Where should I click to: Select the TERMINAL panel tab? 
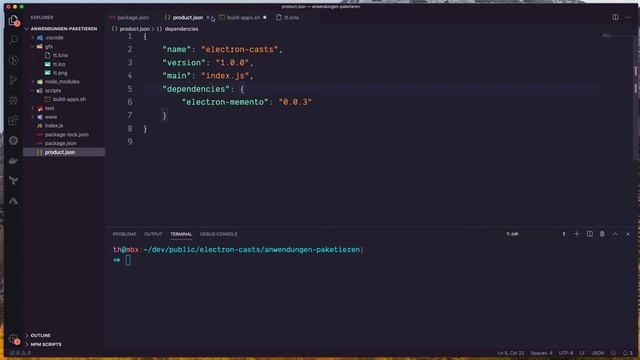pyautogui.click(x=181, y=234)
